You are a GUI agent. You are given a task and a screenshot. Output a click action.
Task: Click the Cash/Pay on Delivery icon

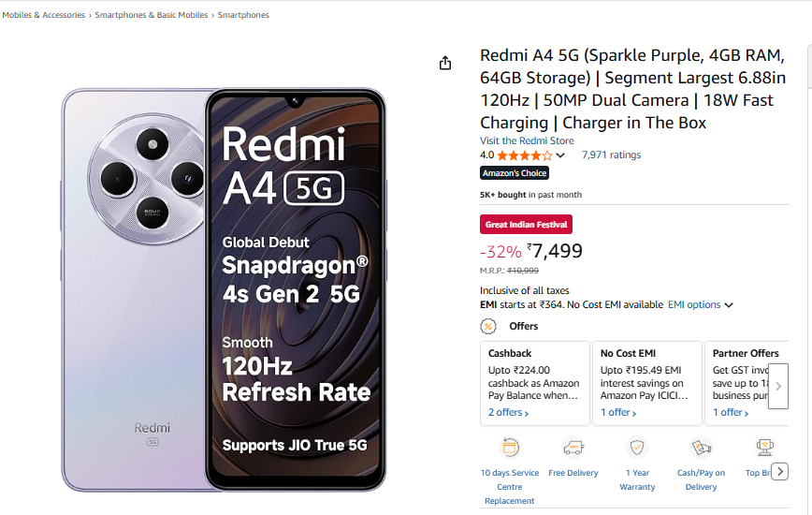(701, 448)
